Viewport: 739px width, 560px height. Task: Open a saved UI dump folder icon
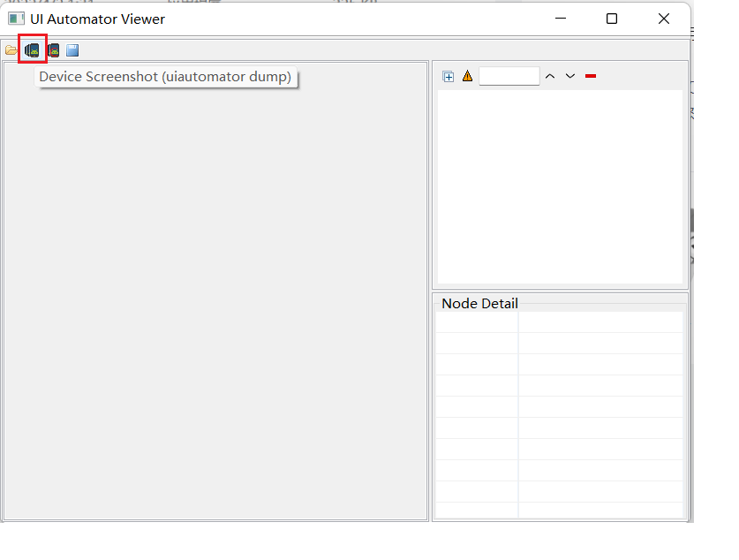[11, 50]
